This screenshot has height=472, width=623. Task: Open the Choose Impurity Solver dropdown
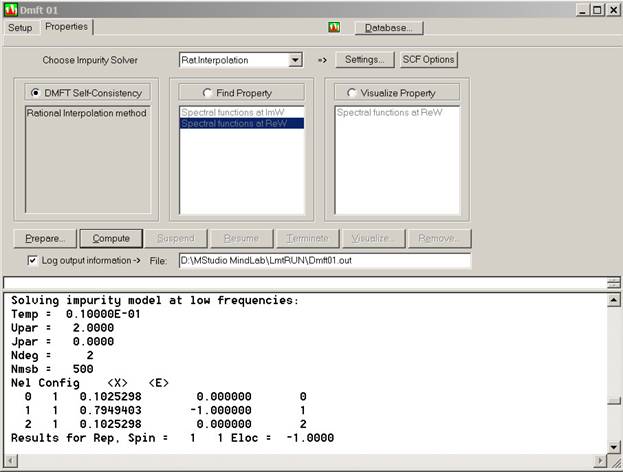(294, 60)
